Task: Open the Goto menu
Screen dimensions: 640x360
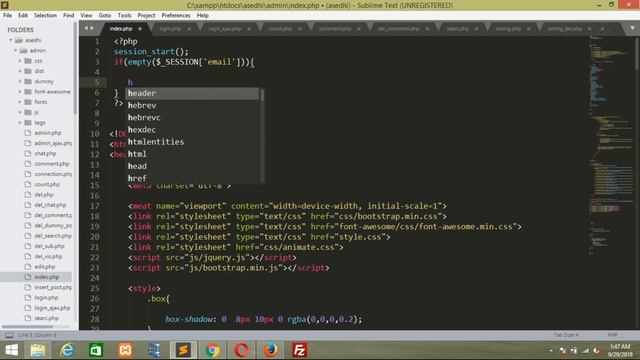Action: coord(105,15)
